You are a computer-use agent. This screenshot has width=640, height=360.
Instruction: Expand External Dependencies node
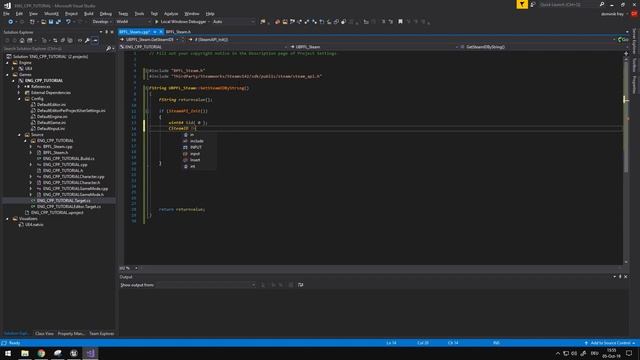pyautogui.click(x=19, y=93)
